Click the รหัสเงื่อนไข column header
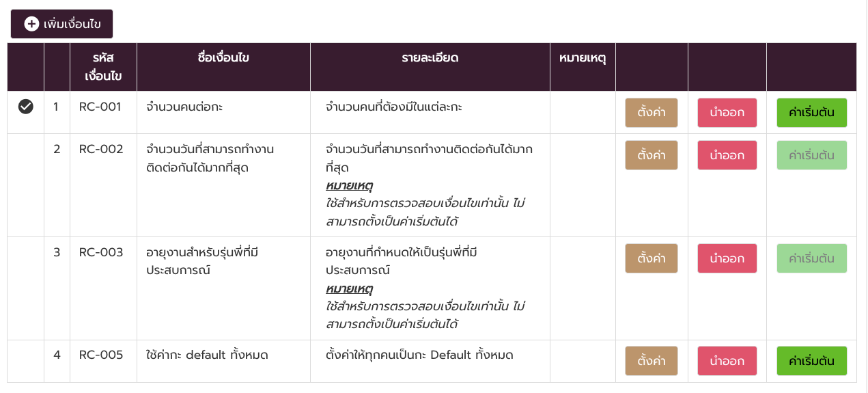This screenshot has height=393, width=868. pyautogui.click(x=104, y=67)
